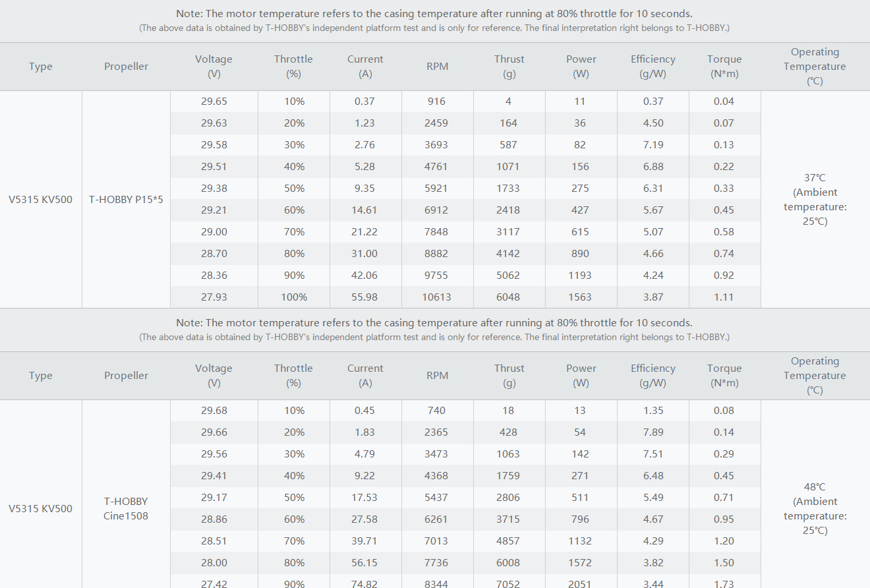Click the 10613 RPM value in first table
Viewport: 870px width, 588px height.
(436, 297)
